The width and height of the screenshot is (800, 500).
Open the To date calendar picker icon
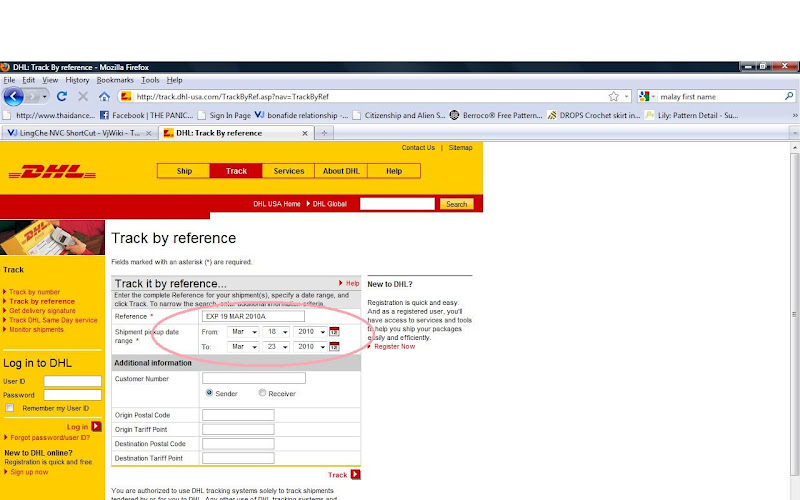click(334, 347)
